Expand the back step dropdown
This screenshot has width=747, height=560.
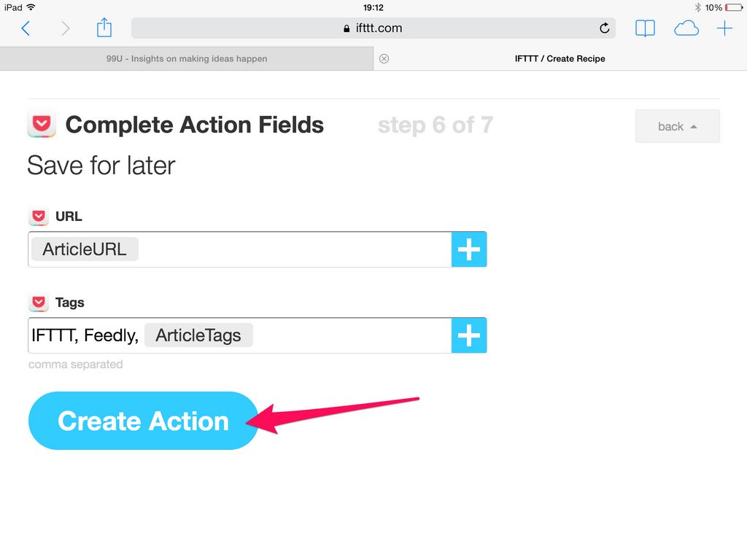tap(677, 126)
